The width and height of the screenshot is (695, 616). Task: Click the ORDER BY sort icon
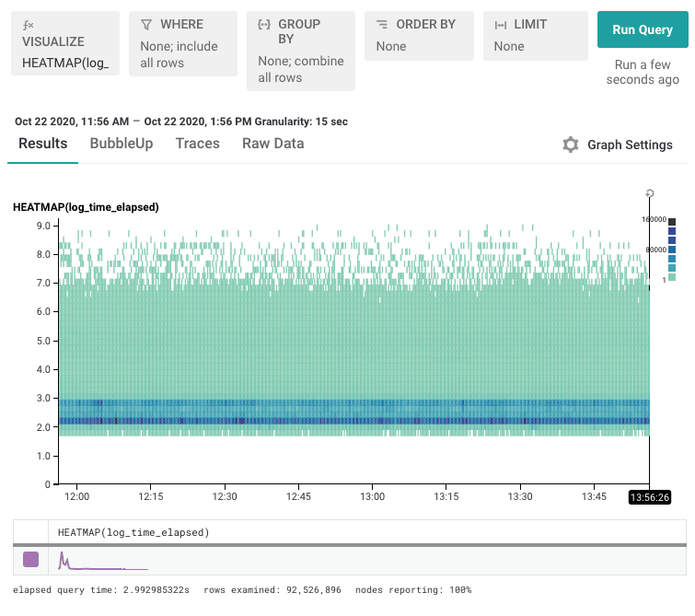(381, 25)
